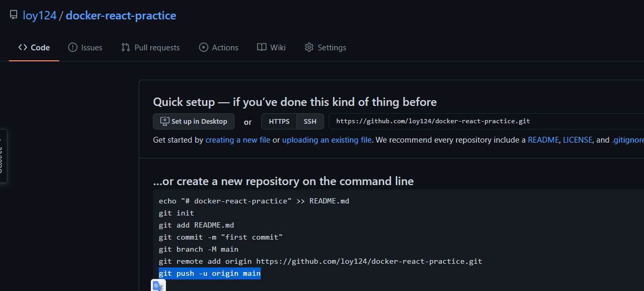Open the loy124 owner profile link
This screenshot has height=291, width=644.
point(40,16)
